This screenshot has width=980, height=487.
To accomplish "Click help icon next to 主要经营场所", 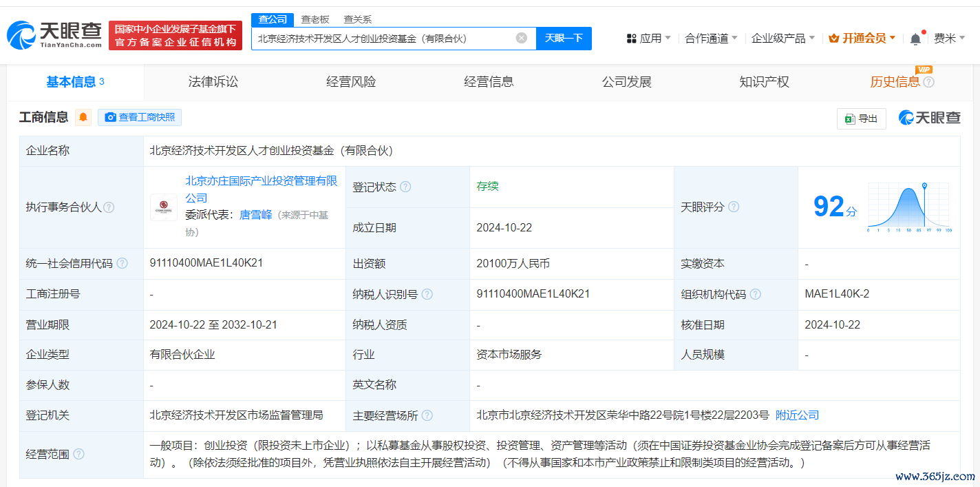I will tap(427, 415).
